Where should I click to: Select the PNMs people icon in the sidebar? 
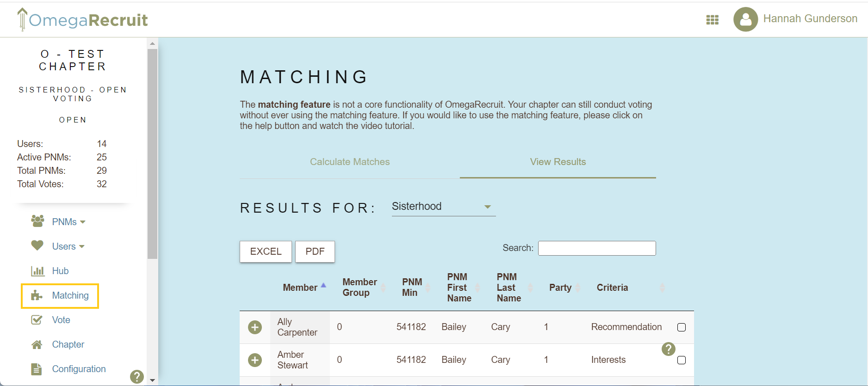(x=37, y=221)
